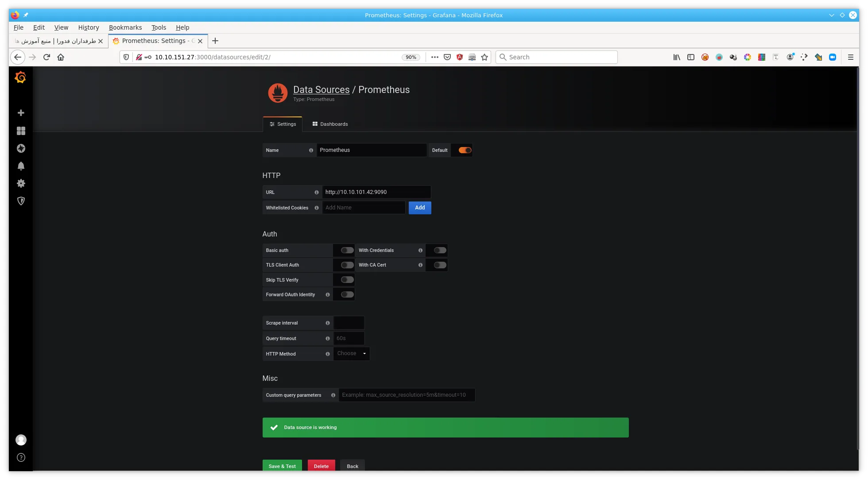Open Alerting bell icon in sidebar
Screen dimensions: 868x480
coord(21,166)
